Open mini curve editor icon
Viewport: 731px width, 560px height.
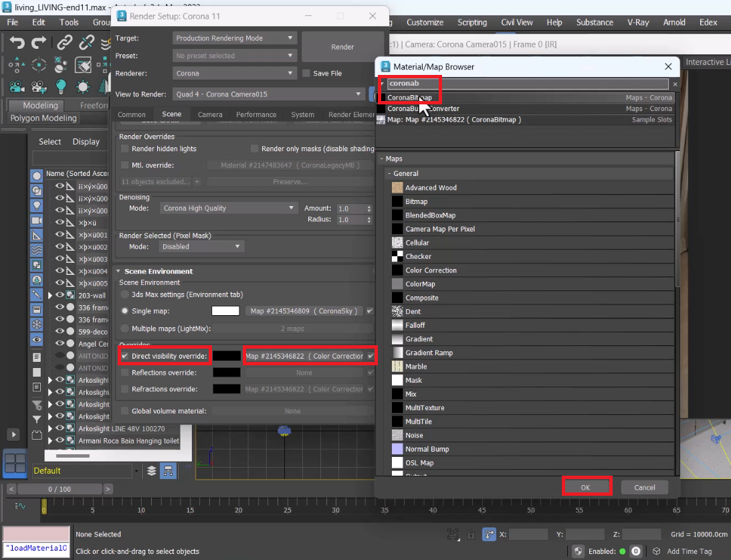coord(19,505)
